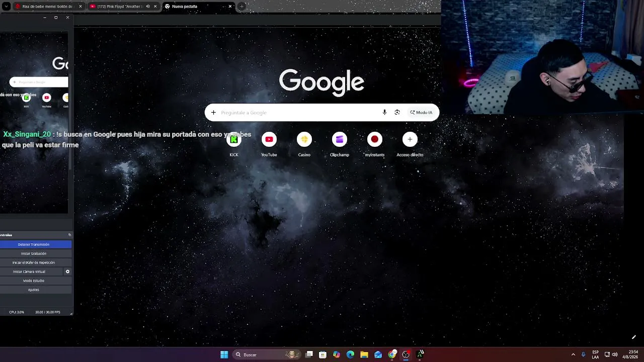Open Modo IA in the search bar
Image resolution: width=644 pixels, height=362 pixels.
tap(421, 112)
